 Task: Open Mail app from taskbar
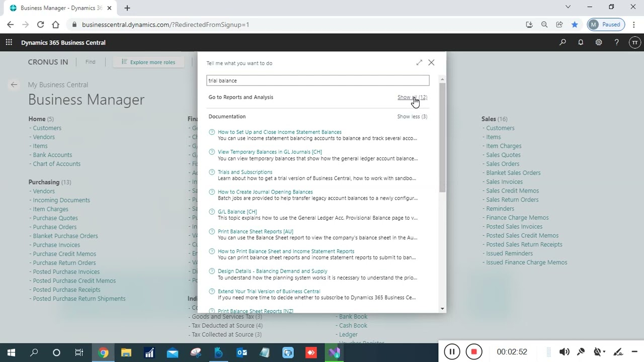[173, 353]
